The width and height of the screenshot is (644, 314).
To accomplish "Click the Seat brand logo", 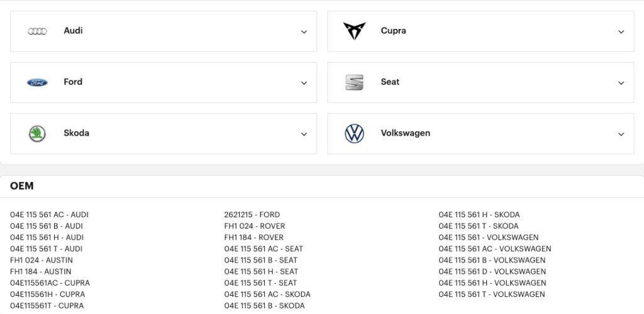I will pyautogui.click(x=354, y=82).
